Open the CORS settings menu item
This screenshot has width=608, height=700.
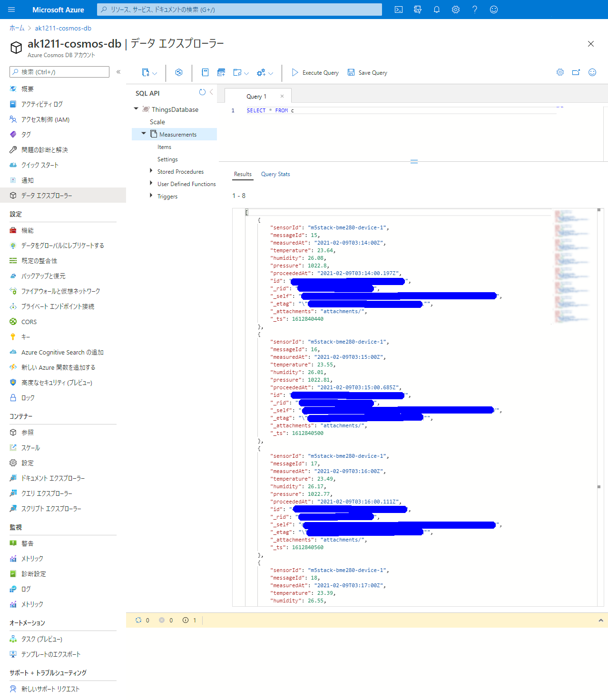click(x=29, y=322)
